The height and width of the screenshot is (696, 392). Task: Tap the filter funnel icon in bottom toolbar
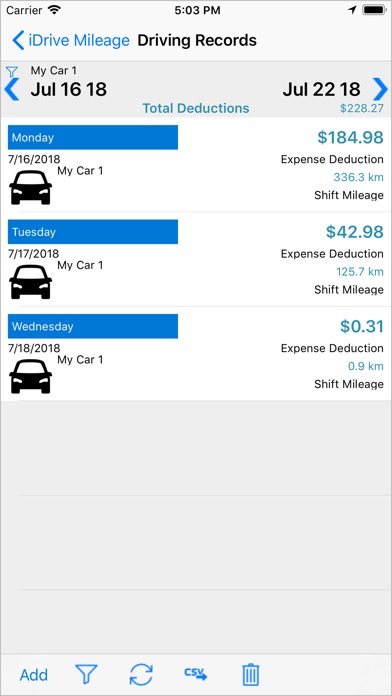coord(86,675)
